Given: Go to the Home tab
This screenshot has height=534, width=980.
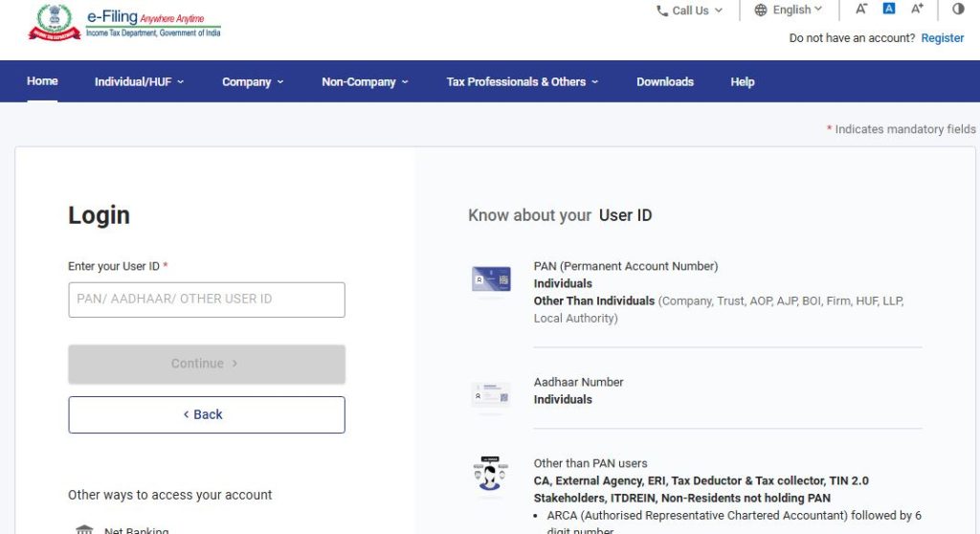Looking at the screenshot, I should [42, 81].
